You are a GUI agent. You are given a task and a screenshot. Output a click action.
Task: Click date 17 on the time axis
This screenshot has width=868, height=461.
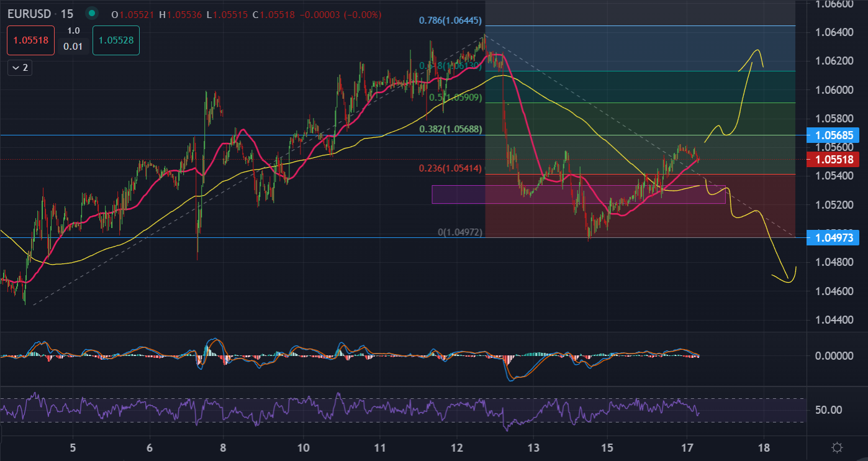tap(687, 448)
